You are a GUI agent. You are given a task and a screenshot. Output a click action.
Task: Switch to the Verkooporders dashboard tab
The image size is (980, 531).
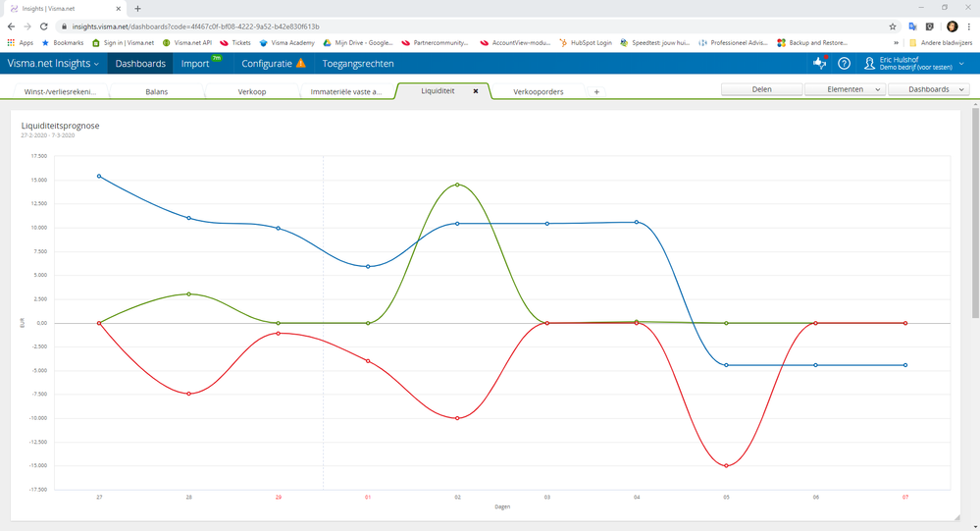tap(539, 91)
